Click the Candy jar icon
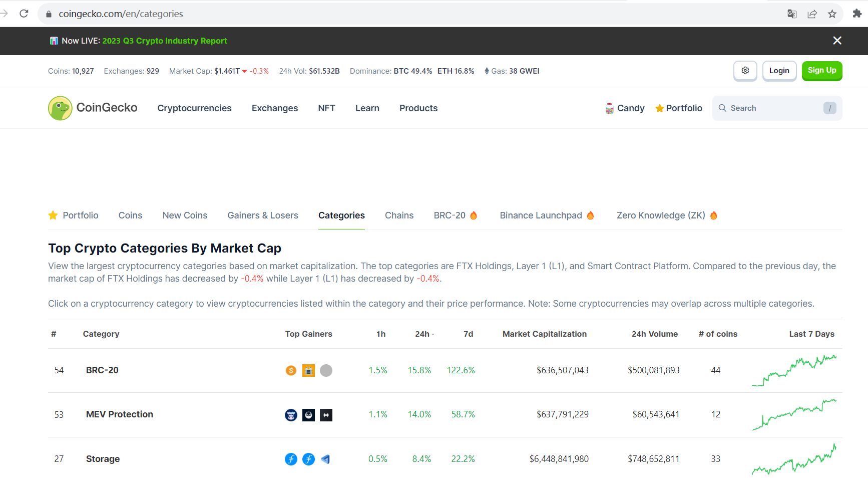 coord(609,108)
